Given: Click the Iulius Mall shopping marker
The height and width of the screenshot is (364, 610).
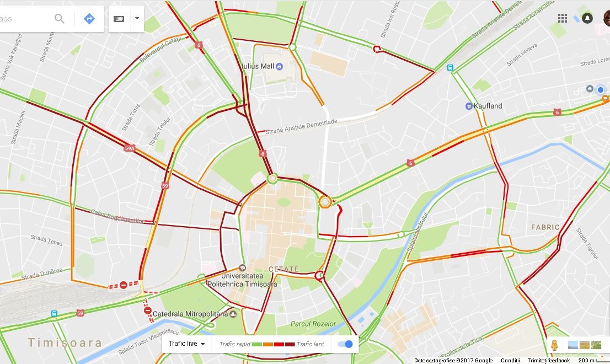Looking at the screenshot, I should coord(279,67).
